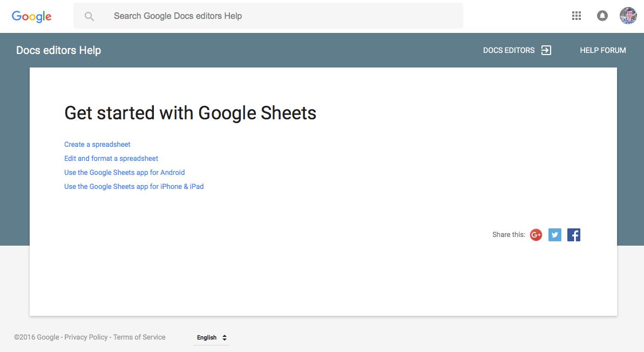
Task: Click the Docs editors Help title
Action: click(x=59, y=50)
